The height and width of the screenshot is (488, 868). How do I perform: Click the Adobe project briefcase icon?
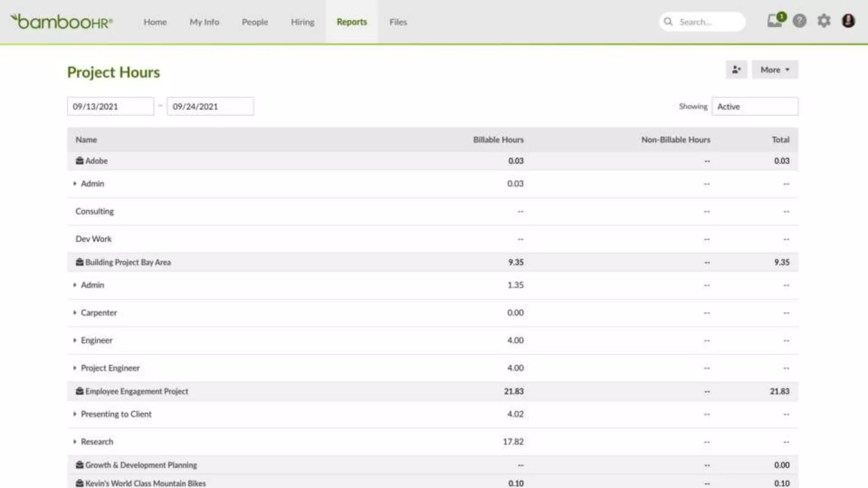click(x=79, y=161)
